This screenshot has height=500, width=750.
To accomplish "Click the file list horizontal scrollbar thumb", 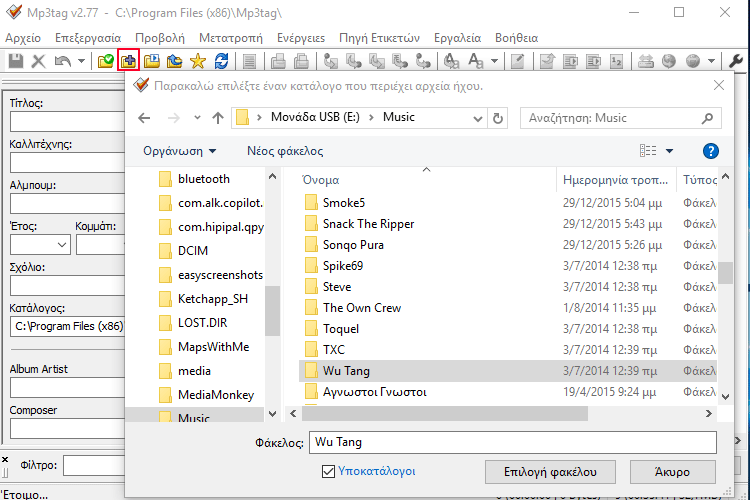I will coord(445,413).
